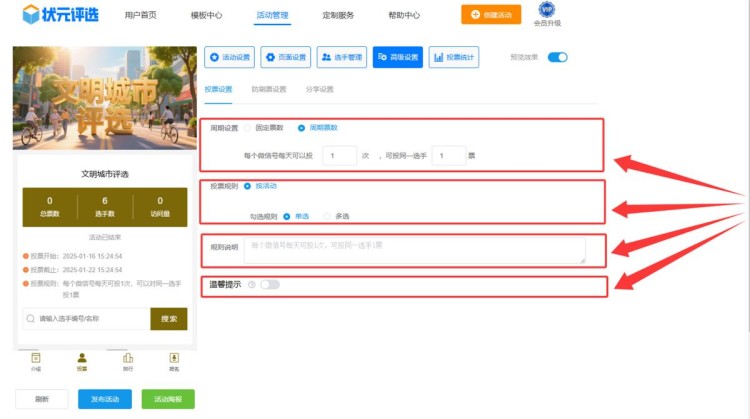Image resolution: width=750 pixels, height=419 pixels.
Task: Enable the 温馨提示 toggle
Action: 269,285
